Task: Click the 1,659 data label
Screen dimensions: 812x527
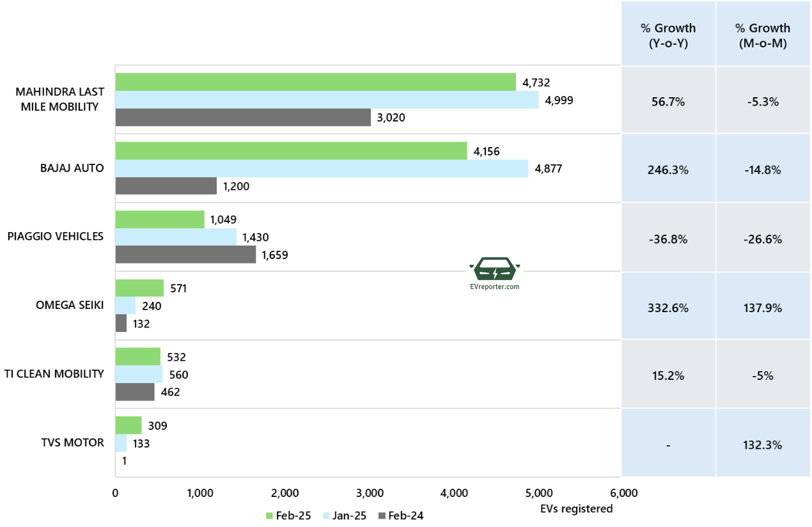Action: click(x=275, y=255)
